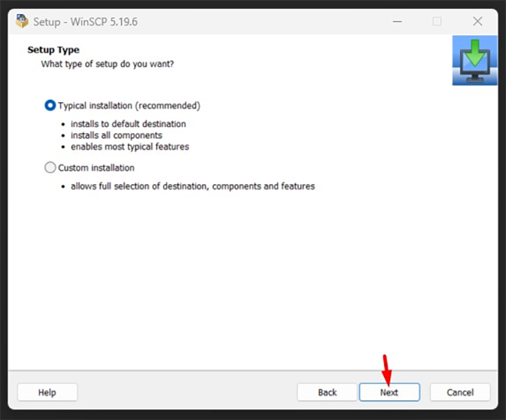Choose the Custom installation radio option
This screenshot has width=506, height=420.
coord(50,168)
